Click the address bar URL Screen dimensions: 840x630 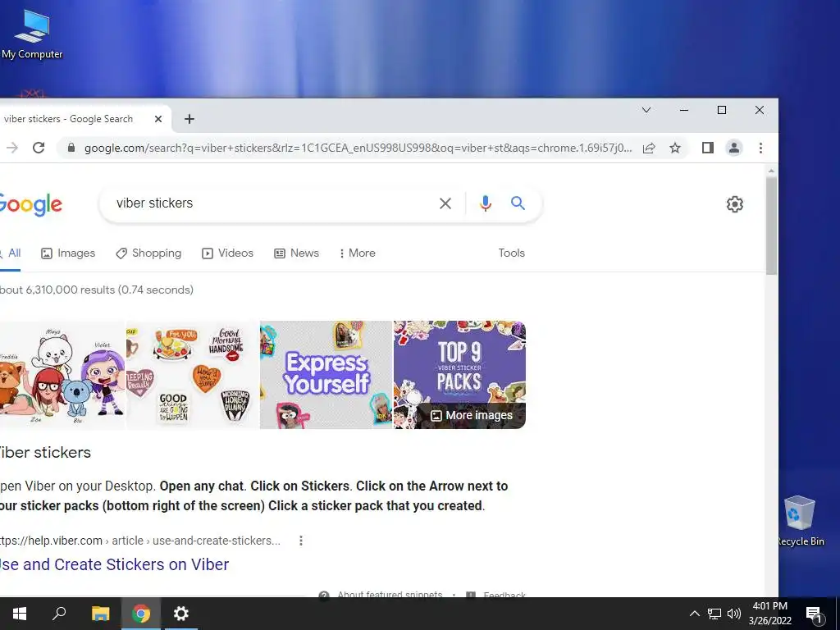(x=358, y=148)
